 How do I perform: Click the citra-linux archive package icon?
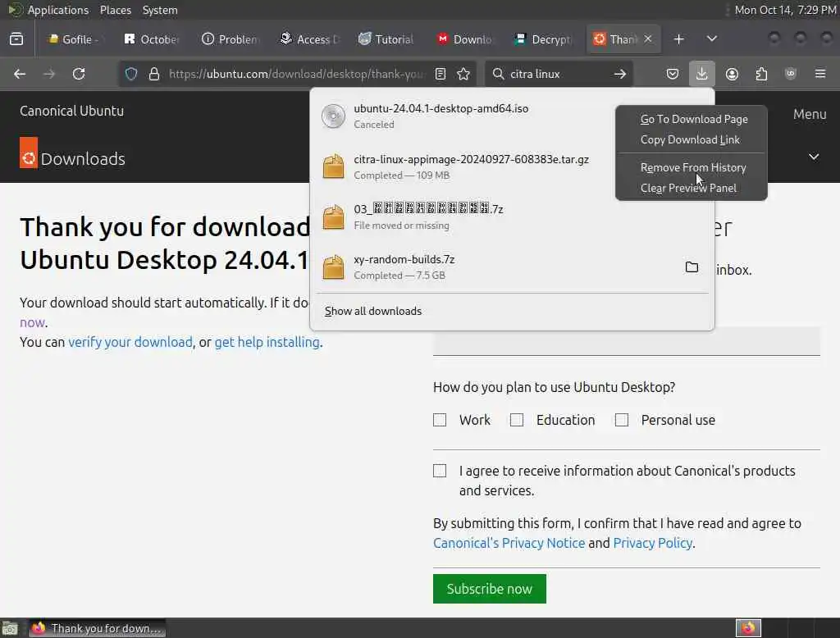point(333,166)
